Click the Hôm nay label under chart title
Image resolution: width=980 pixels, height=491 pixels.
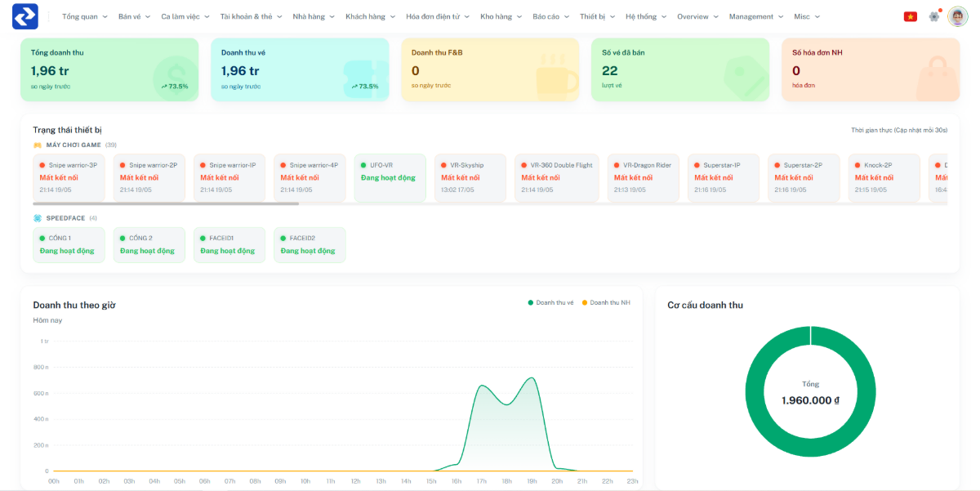(x=47, y=320)
